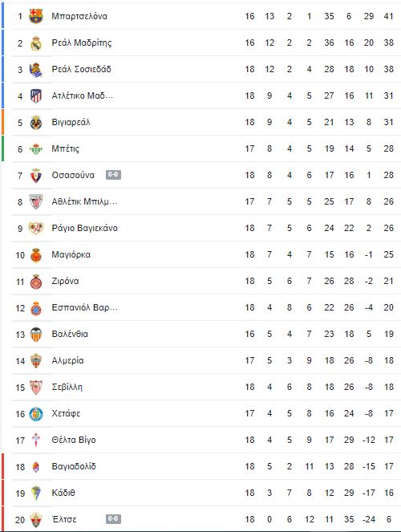This screenshot has height=532, width=401.
Task: Open the Ατλέτικο Μαδ… team link
Action: click(x=83, y=95)
